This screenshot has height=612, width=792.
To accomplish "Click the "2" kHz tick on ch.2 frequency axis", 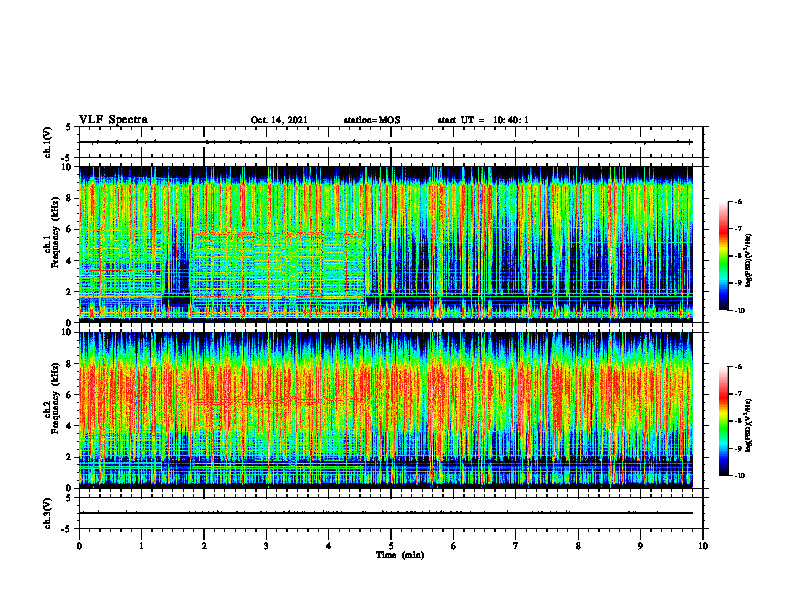I will click(x=70, y=457).
